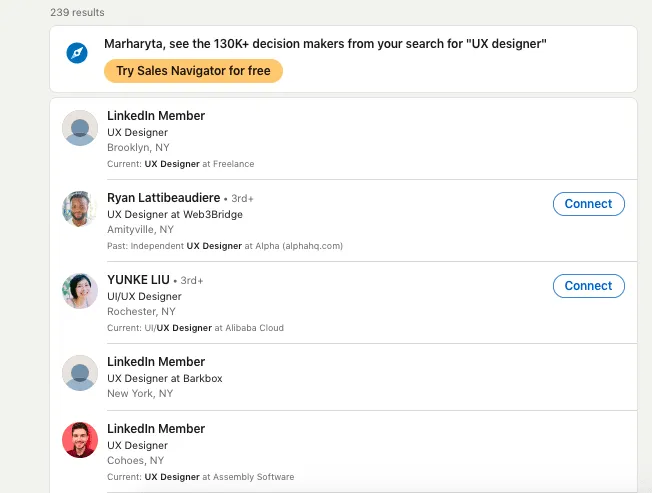
Task: Click 'New York, NY' location text
Action: click(140, 393)
